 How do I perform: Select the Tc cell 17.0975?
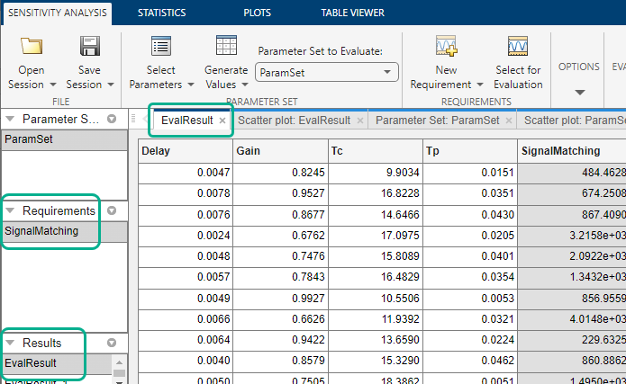tap(375, 236)
